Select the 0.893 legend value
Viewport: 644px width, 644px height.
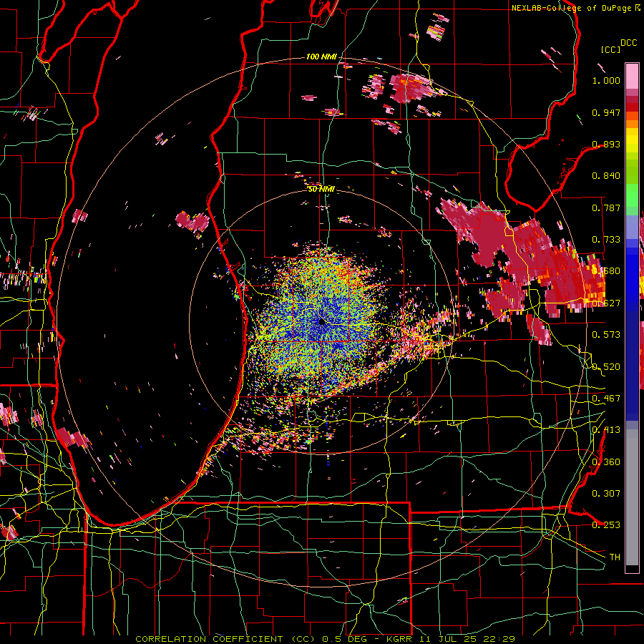pos(606,144)
